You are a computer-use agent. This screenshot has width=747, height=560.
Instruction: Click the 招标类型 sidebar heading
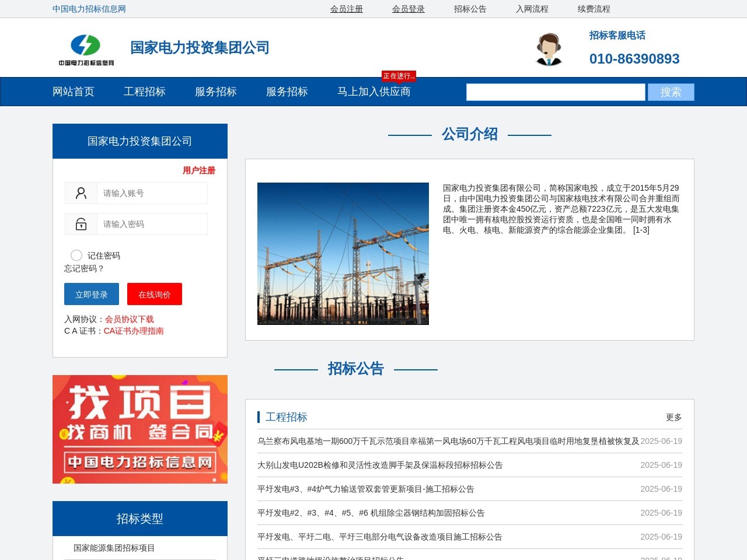pyautogui.click(x=140, y=519)
